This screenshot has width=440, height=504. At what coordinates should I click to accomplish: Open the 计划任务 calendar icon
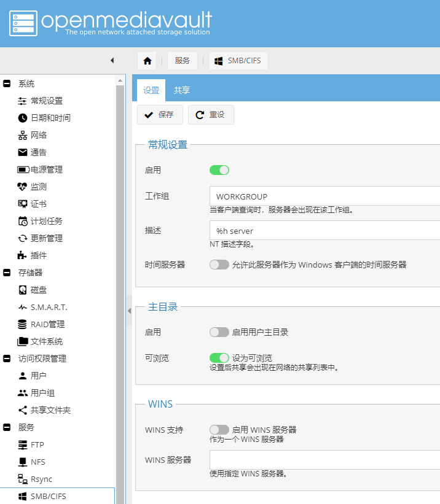click(23, 221)
